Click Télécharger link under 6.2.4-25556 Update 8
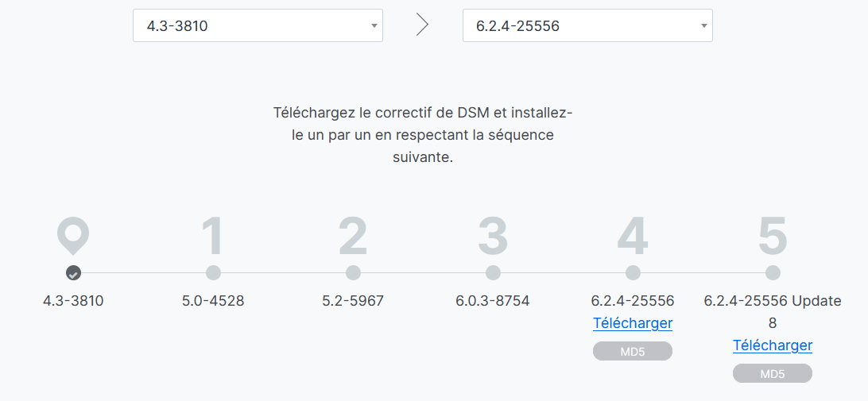Image resolution: width=868 pixels, height=401 pixels. pos(773,345)
